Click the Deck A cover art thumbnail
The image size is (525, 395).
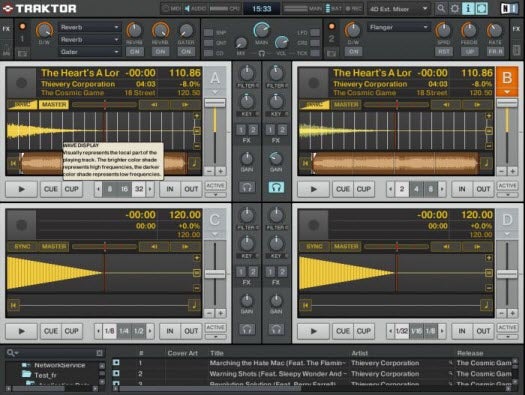pos(21,83)
